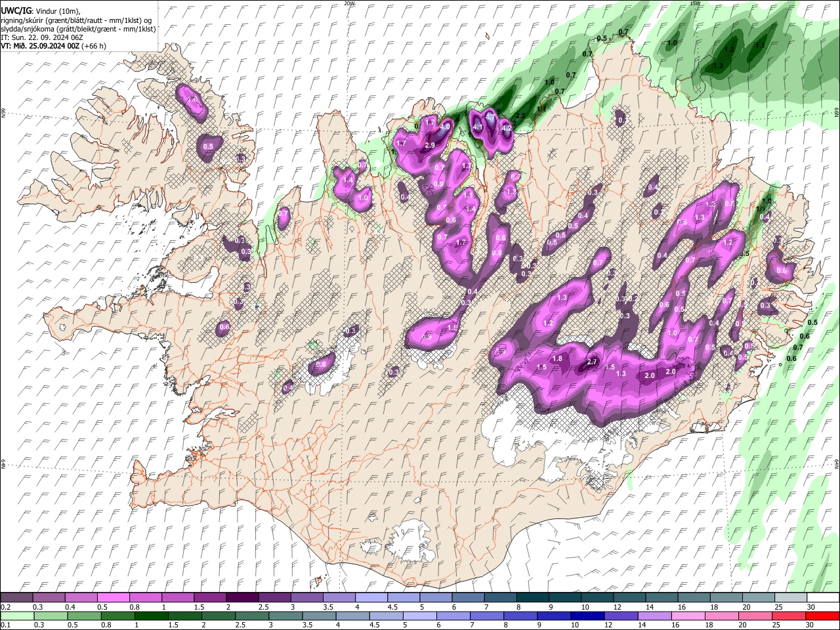This screenshot has width=840, height=630.
Task: Click the 'VT: Mið. 25.09.2024 00Z (+66 h)' line
Action: (53, 46)
